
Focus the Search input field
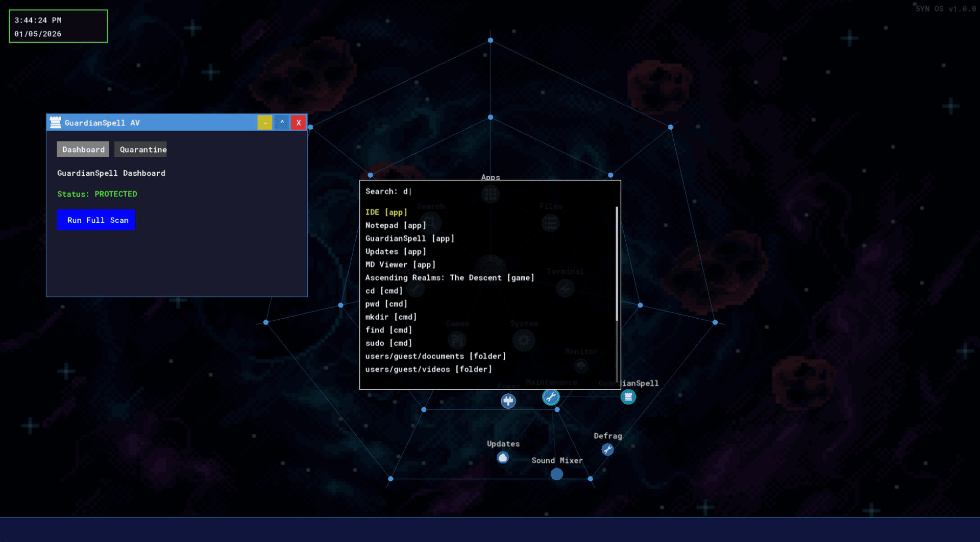pos(490,192)
